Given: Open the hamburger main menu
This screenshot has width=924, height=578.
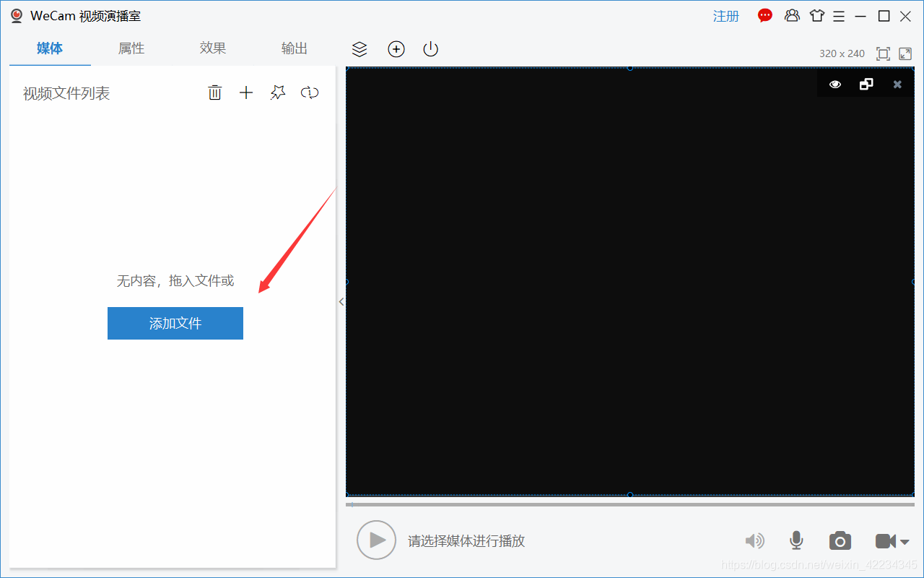Looking at the screenshot, I should coord(839,16).
